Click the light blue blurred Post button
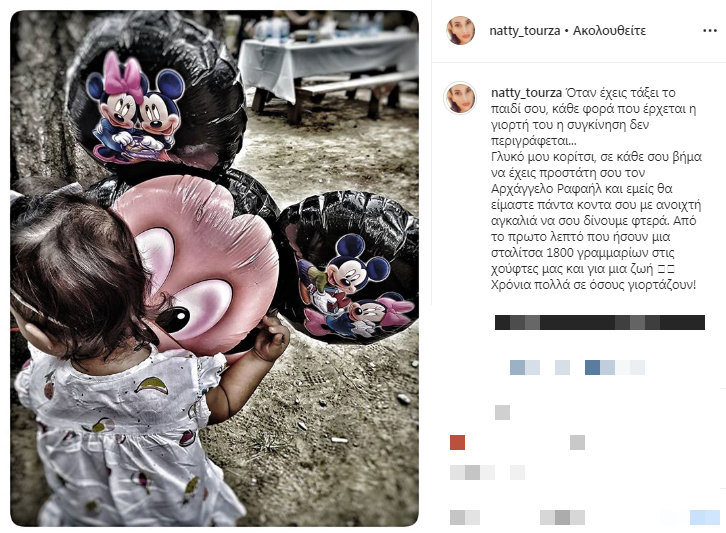 pyautogui.click(x=704, y=517)
